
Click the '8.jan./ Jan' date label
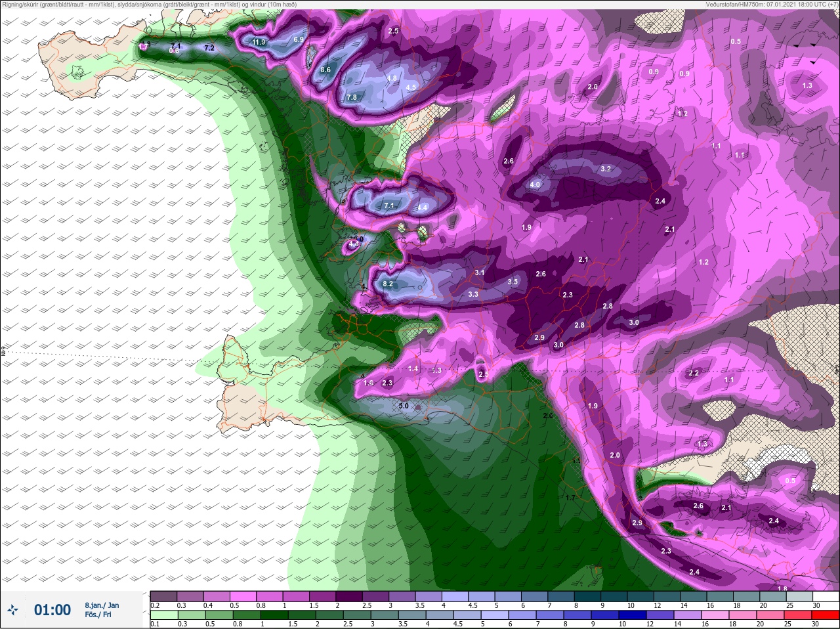tap(102, 605)
